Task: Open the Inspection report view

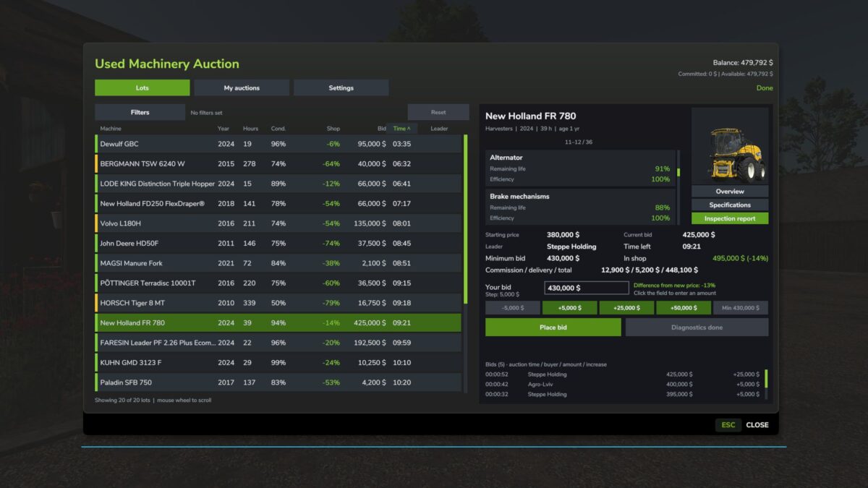Action: coord(730,218)
